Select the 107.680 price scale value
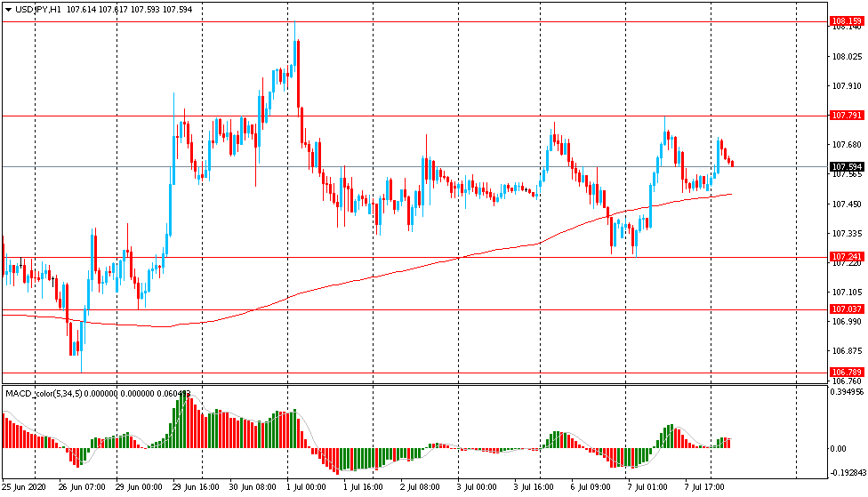The image size is (868, 497). (x=847, y=144)
